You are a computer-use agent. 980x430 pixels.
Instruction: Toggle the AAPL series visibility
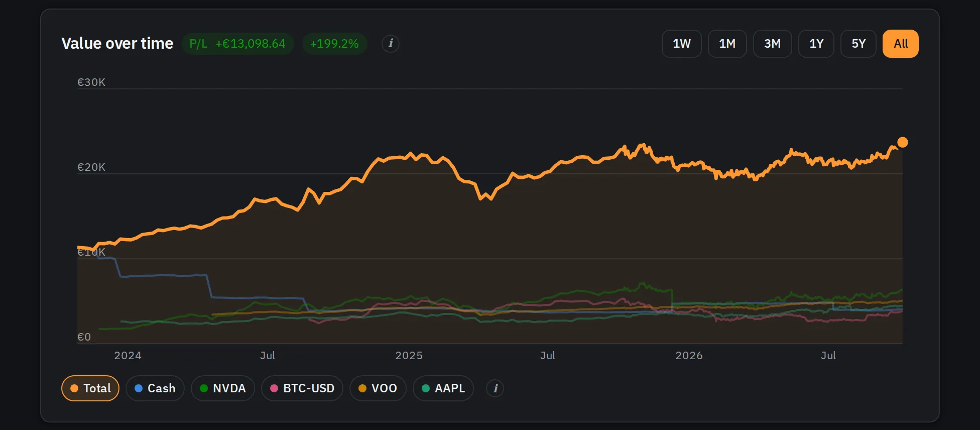tap(443, 388)
